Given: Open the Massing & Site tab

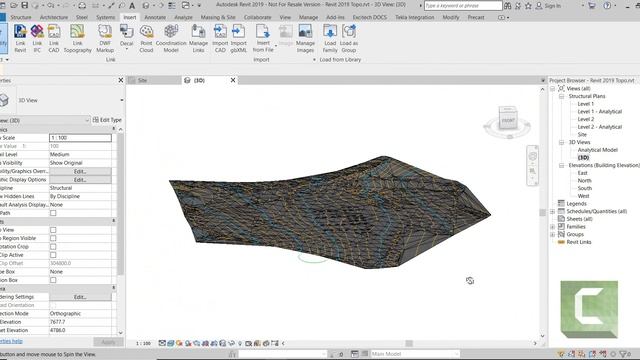Looking at the screenshot, I should click(218, 18).
